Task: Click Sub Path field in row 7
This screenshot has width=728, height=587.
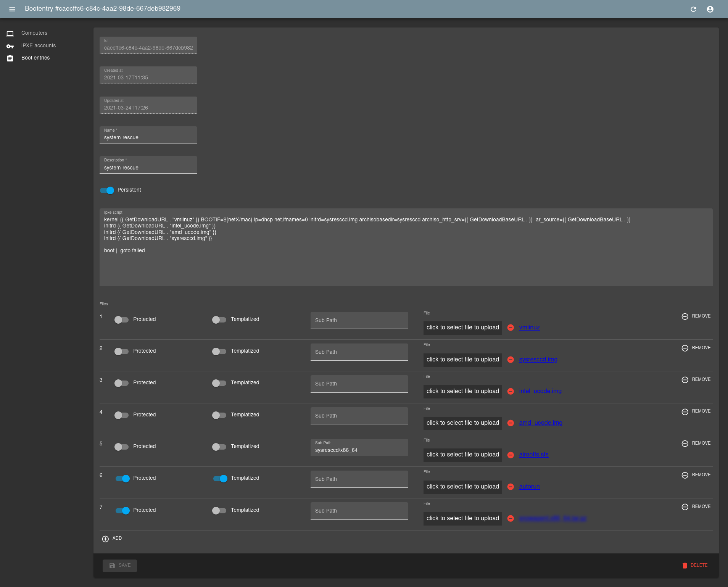Action: (x=359, y=511)
